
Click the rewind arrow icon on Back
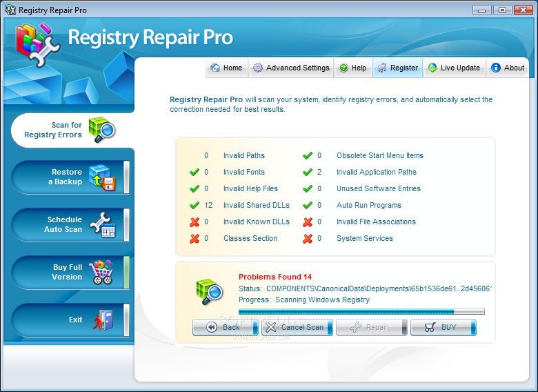click(212, 327)
